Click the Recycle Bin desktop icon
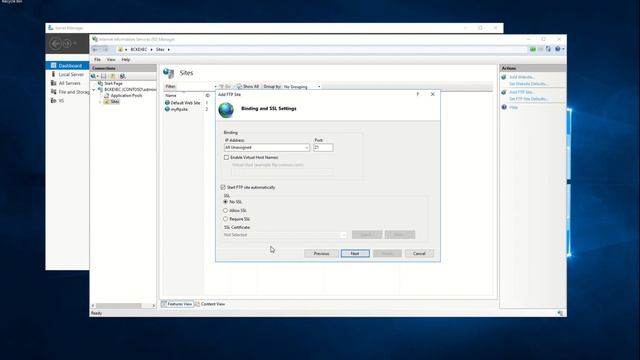The image size is (640, 360). pos(11,2)
